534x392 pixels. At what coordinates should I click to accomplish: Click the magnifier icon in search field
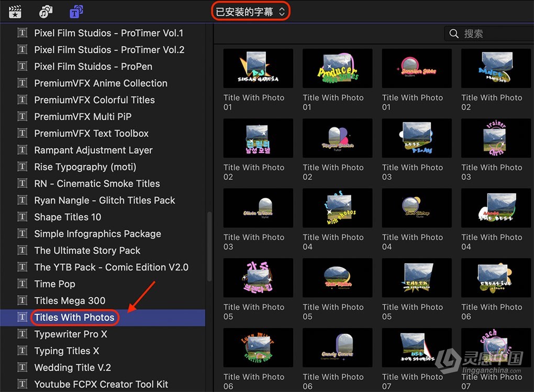coord(453,33)
